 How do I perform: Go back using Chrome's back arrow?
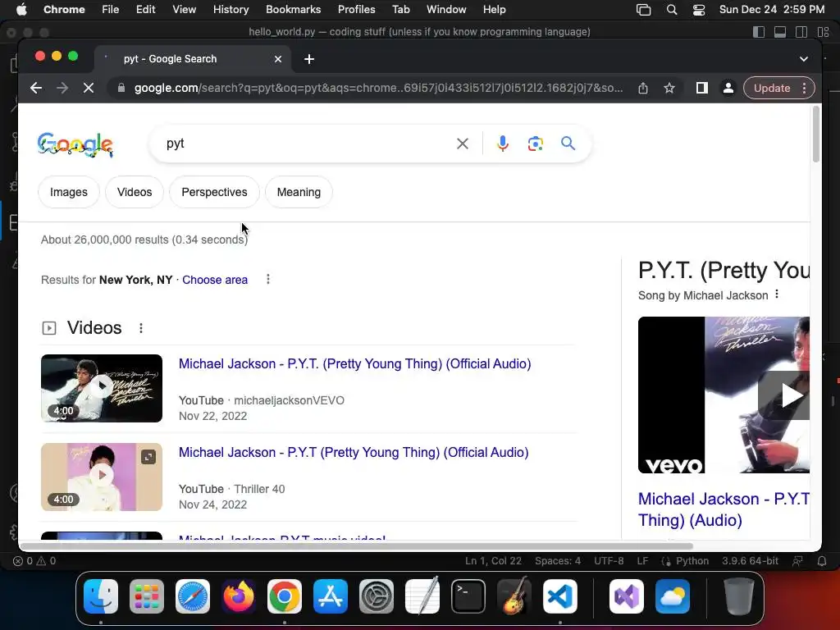point(36,88)
